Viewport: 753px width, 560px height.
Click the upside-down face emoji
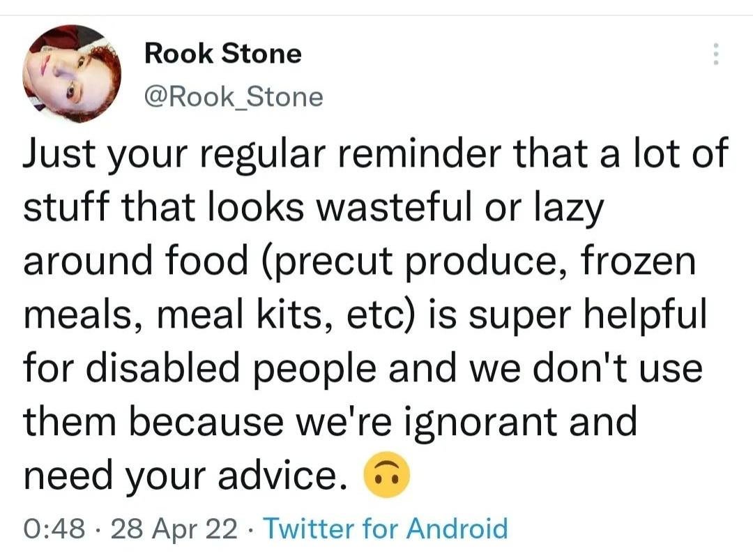click(x=387, y=474)
